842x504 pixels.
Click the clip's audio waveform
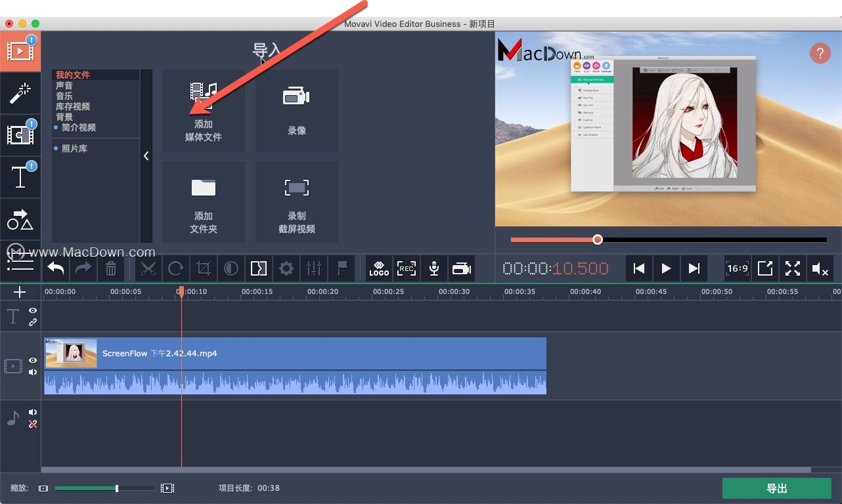pos(295,383)
